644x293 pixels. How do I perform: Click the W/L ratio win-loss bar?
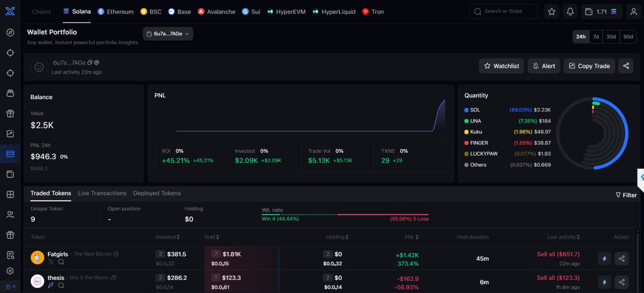(x=345, y=215)
